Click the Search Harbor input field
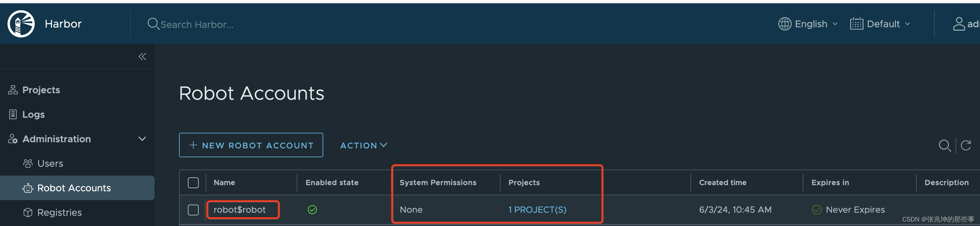980x226 pixels. [197, 25]
